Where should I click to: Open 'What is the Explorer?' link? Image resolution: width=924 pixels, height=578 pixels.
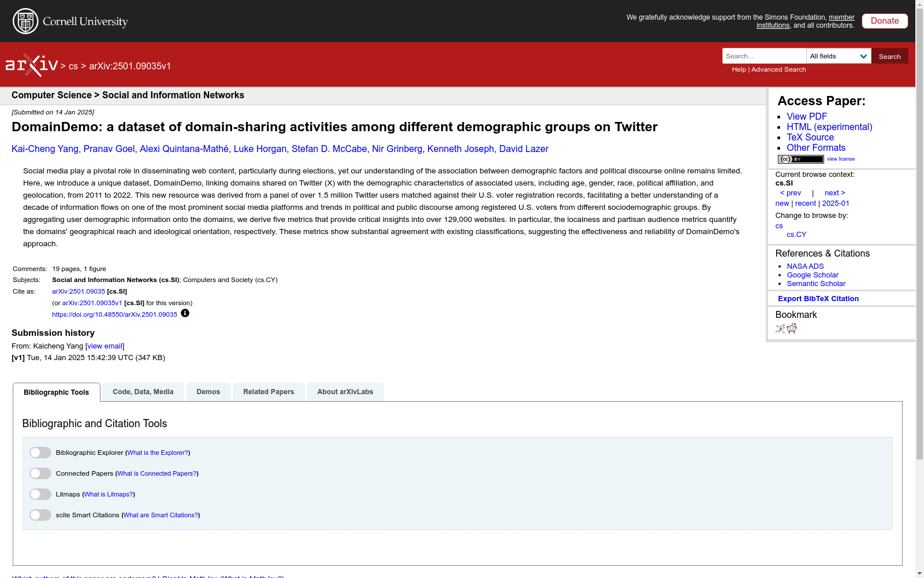pos(158,453)
